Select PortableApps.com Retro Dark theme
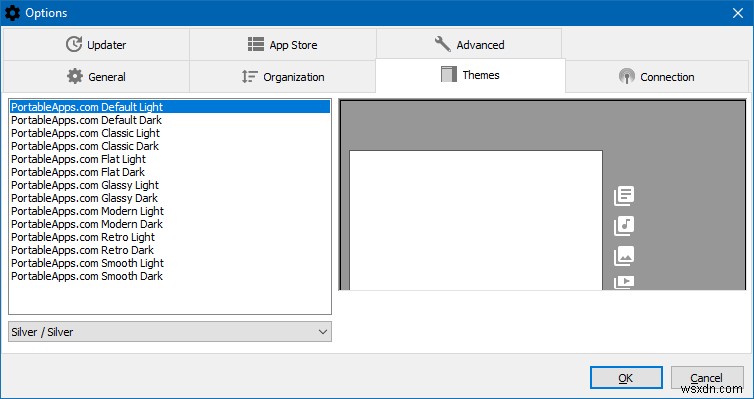Viewport: 754px width, 399px height. [x=170, y=249]
